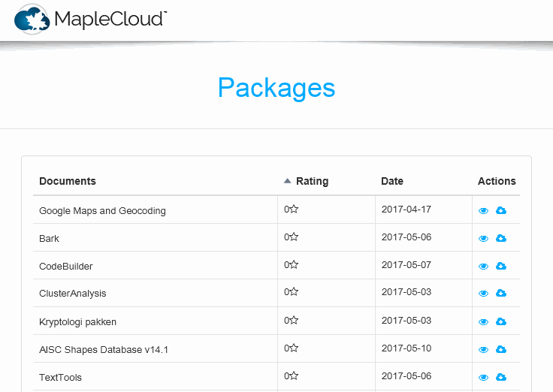Click the MapleCloud logo

point(90,19)
